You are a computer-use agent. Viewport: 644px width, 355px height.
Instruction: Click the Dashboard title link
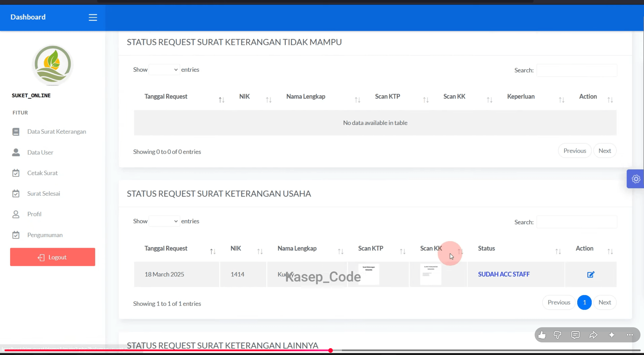pos(28,17)
